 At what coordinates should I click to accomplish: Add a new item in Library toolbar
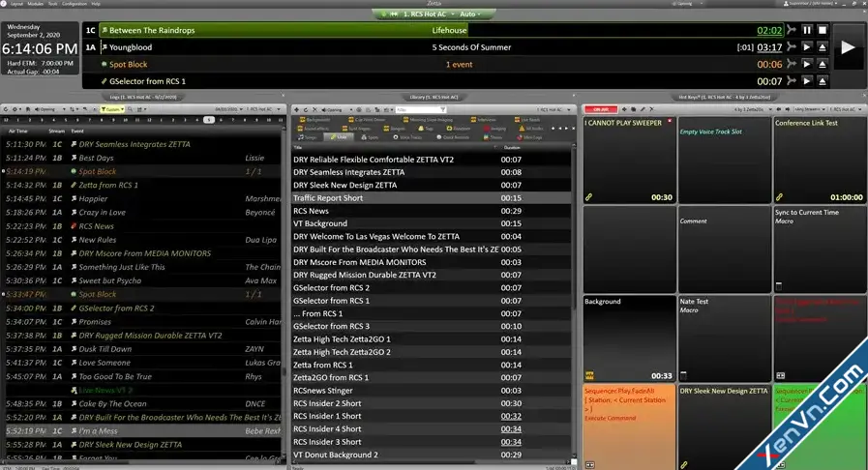click(x=297, y=110)
